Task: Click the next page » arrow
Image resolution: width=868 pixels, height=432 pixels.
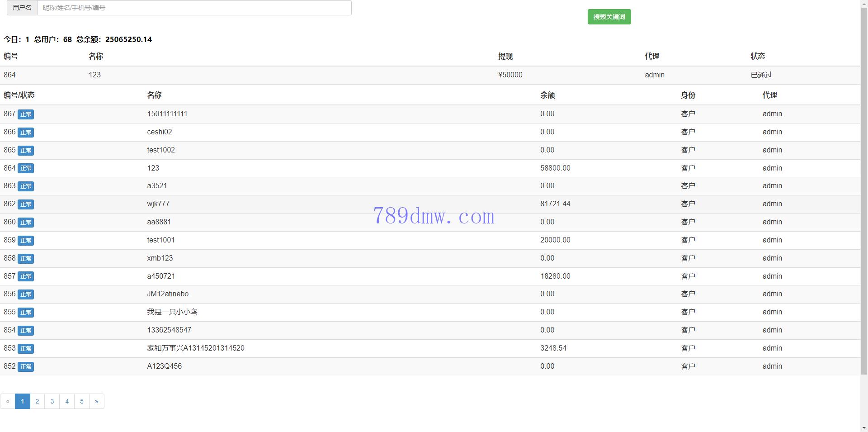Action: tap(97, 401)
